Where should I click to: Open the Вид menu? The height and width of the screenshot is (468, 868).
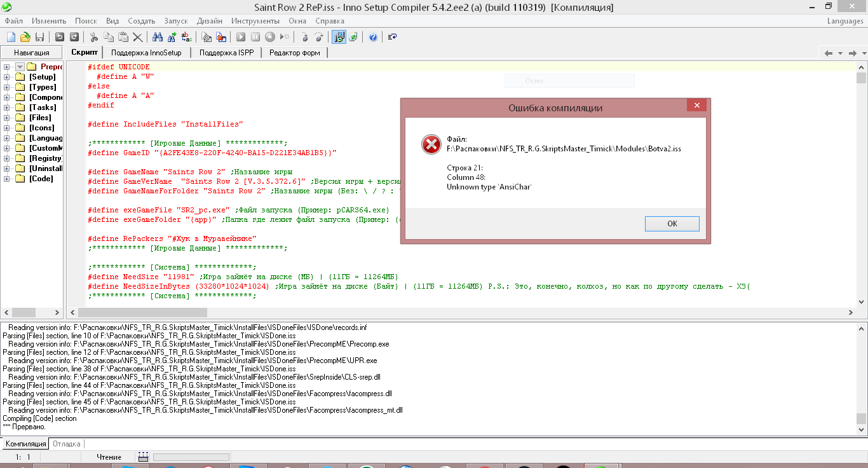[112, 21]
